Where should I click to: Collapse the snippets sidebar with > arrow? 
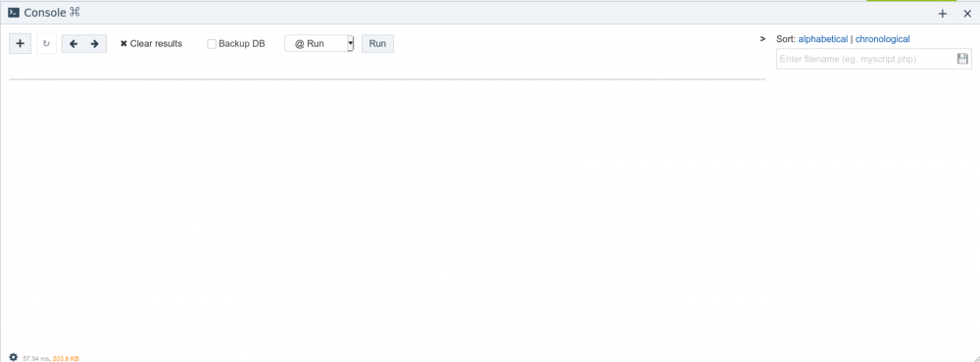[x=762, y=39]
